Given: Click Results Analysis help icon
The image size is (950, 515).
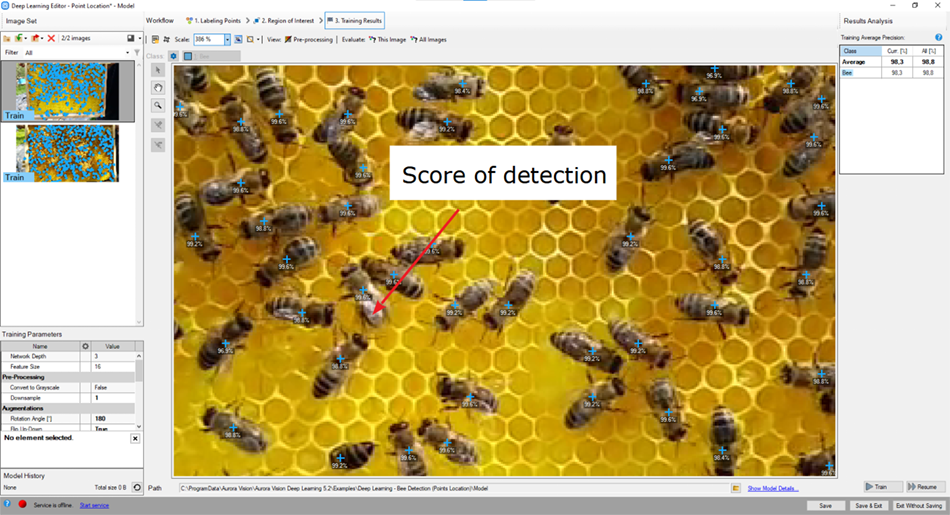Looking at the screenshot, I should pos(938,38).
